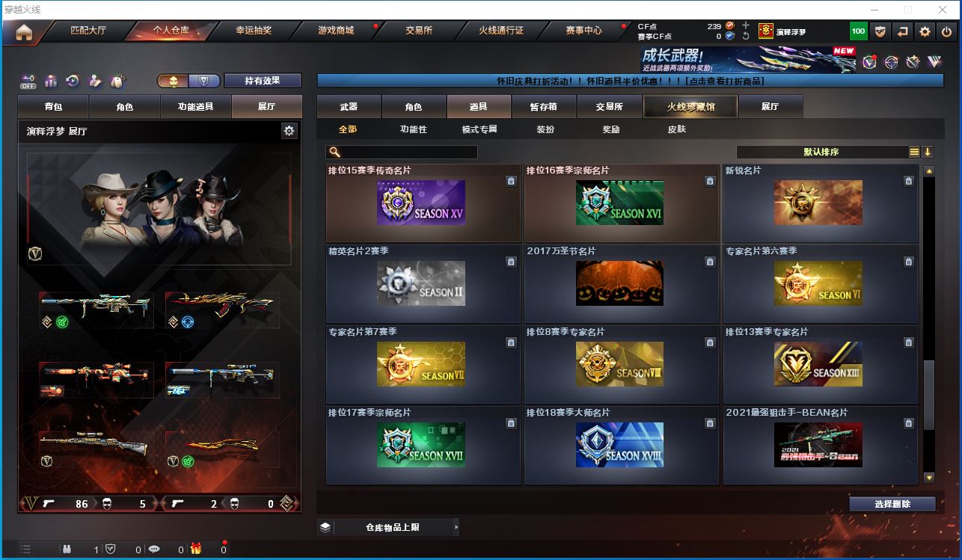Click the gift box icon in status bar
This screenshot has height=560, width=962.
[x=195, y=549]
